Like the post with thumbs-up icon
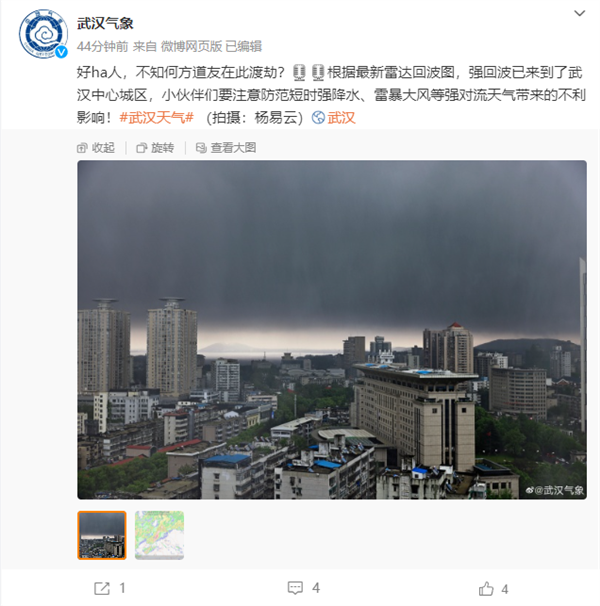The image size is (600, 606). (486, 589)
